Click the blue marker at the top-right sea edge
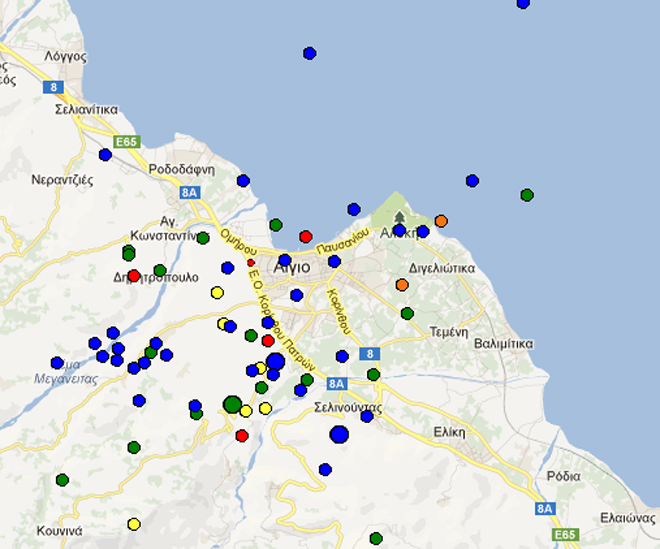660x549 pixels. [x=523, y=4]
